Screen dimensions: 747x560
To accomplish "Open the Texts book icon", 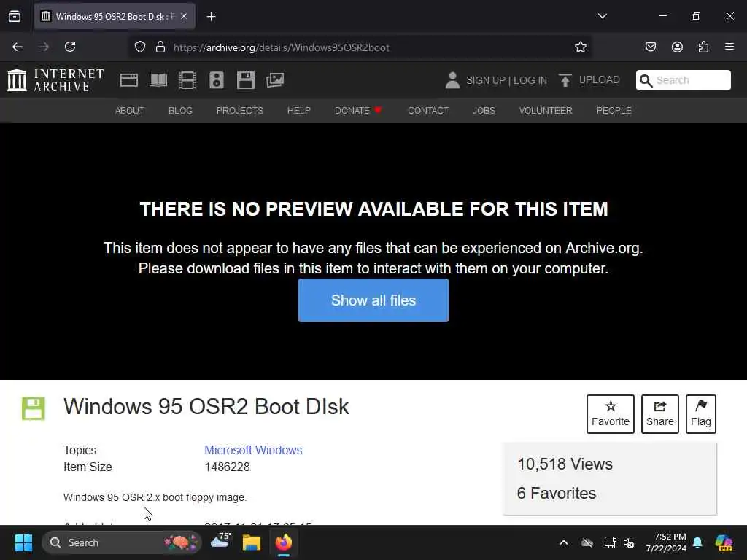I will coord(158,80).
